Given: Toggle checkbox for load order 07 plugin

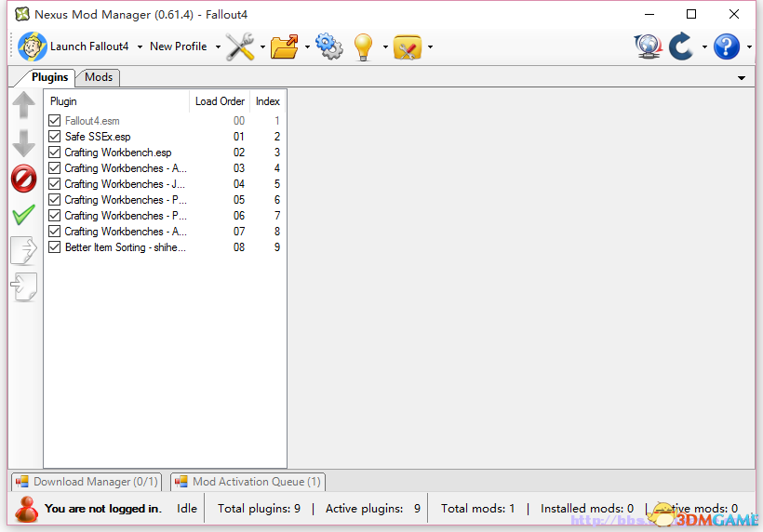Looking at the screenshot, I should tap(55, 231).
